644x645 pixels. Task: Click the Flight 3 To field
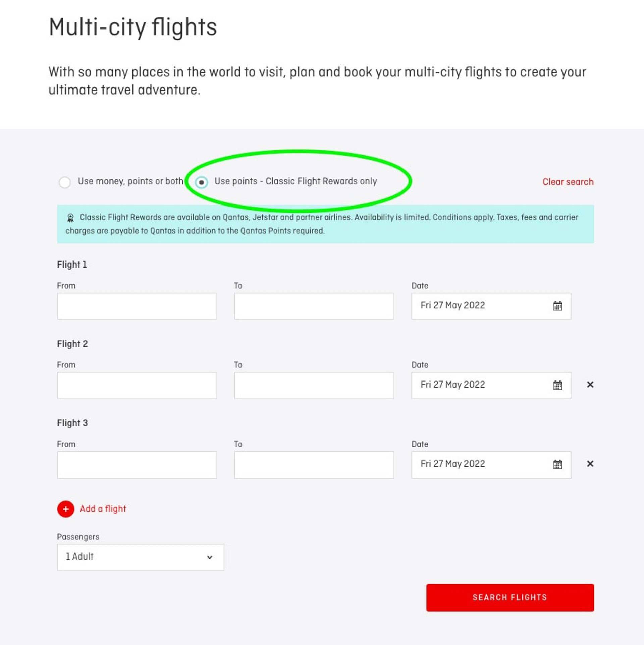[314, 464]
